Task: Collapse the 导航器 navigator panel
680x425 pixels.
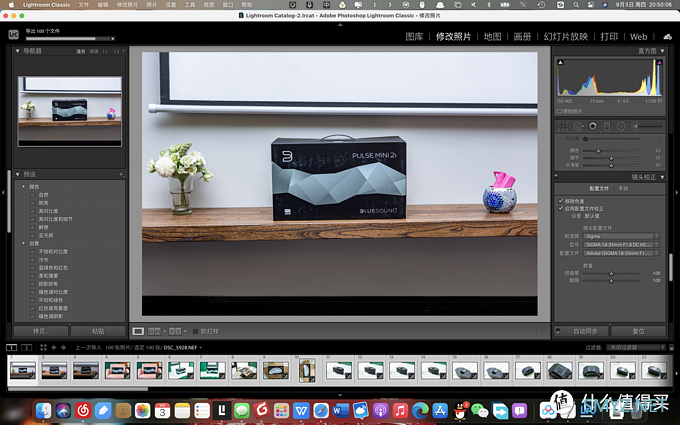Action: pyautogui.click(x=17, y=51)
